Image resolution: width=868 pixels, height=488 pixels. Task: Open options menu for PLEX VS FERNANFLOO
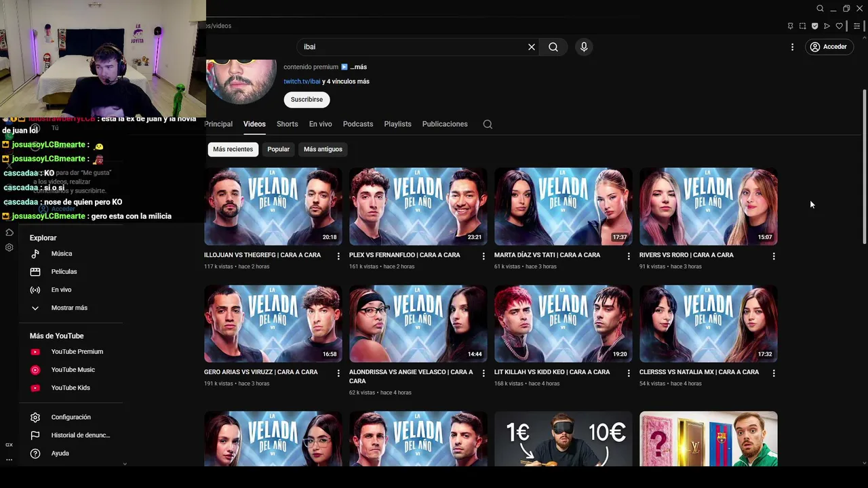click(484, 256)
